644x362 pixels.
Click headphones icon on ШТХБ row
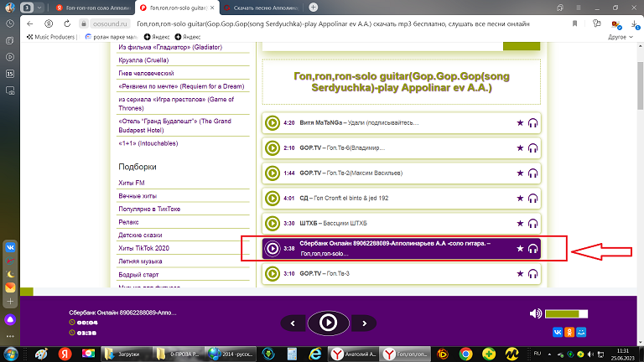point(532,223)
